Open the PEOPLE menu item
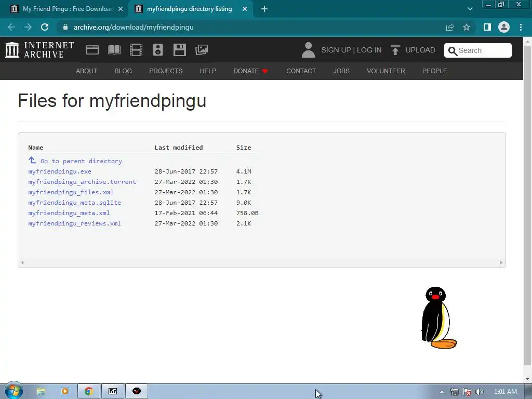The width and height of the screenshot is (532, 399). pos(435,71)
